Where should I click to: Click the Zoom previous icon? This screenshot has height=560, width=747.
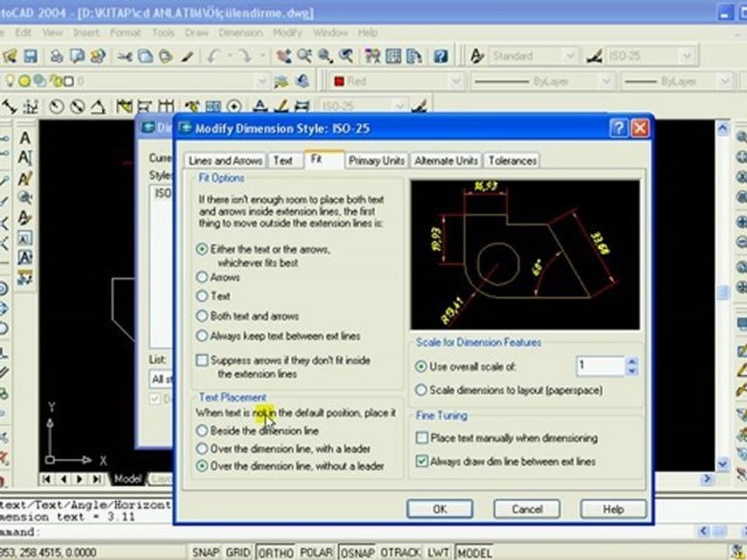(345, 56)
